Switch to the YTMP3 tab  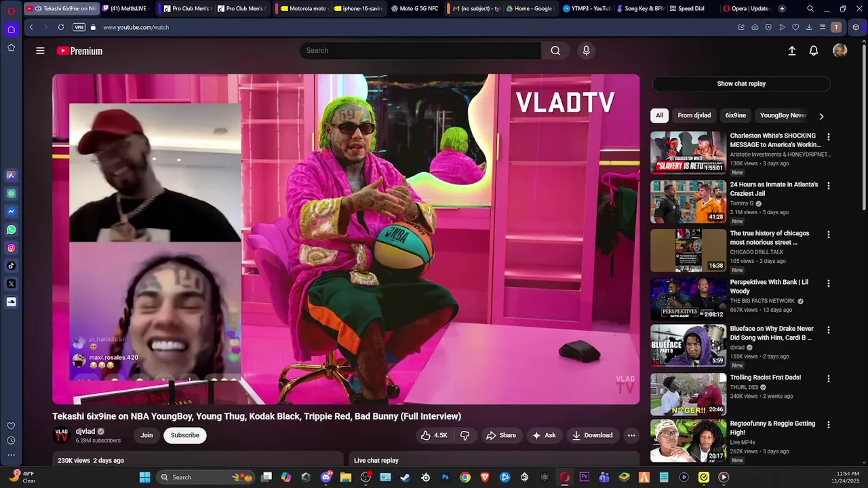tap(587, 9)
